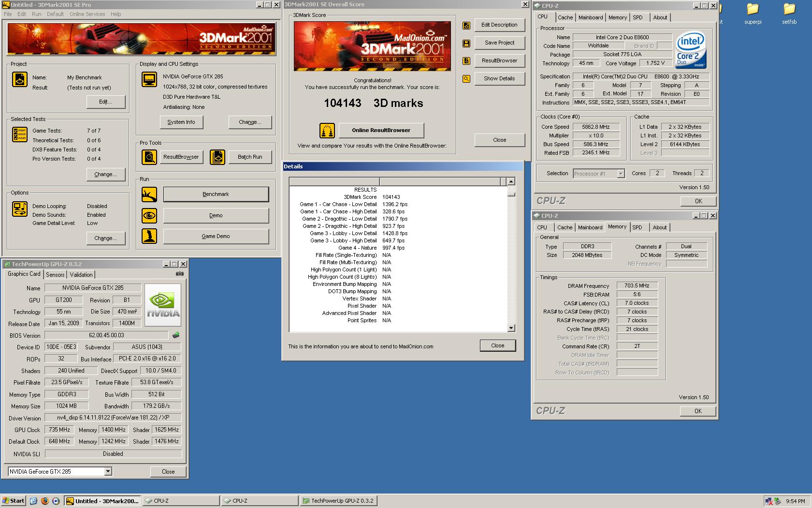This screenshot has width=812, height=508.
Task: Open the Online Services menu
Action: (x=87, y=14)
